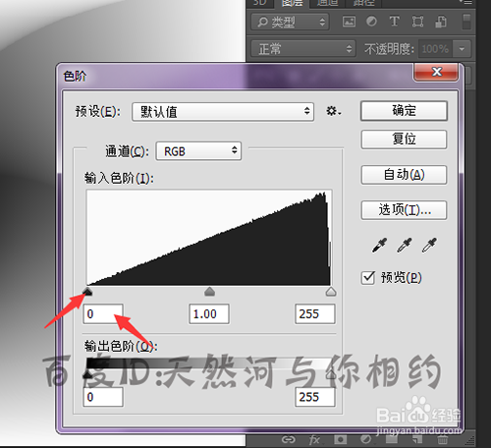Click the link layers icon
This screenshot has height=448, width=491.
point(289,439)
